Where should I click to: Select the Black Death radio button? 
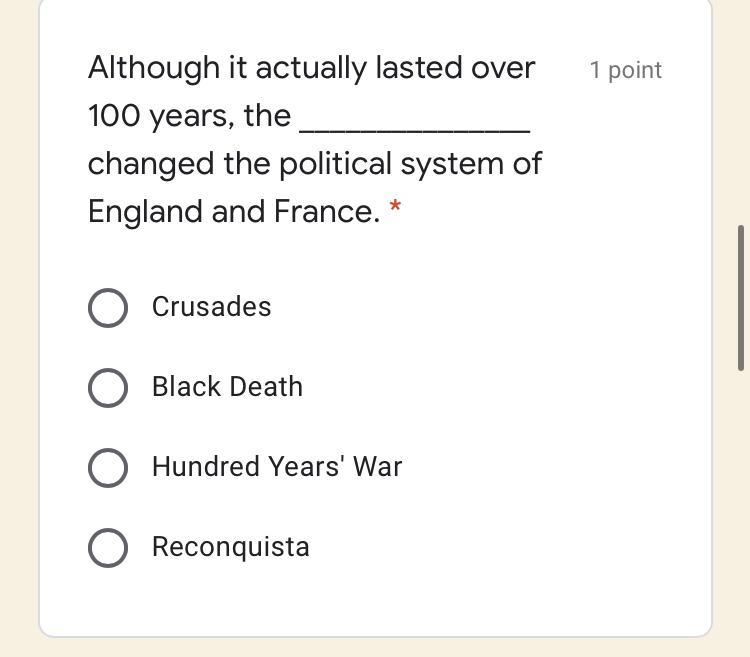point(108,388)
